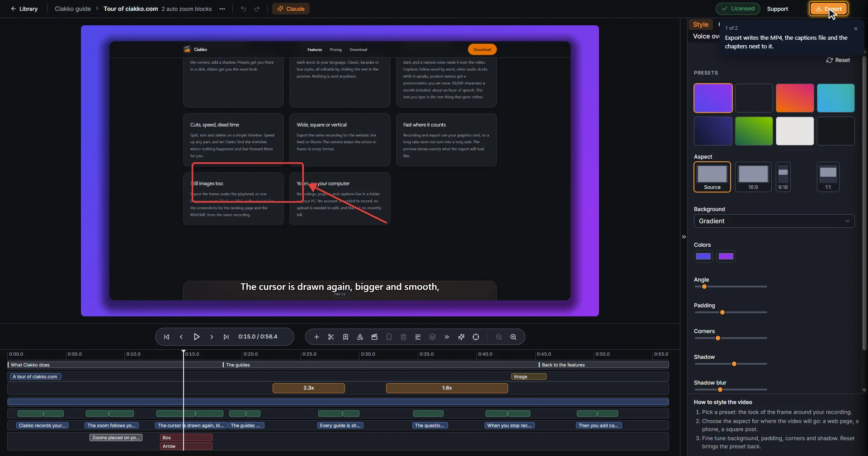The image size is (868, 456).
Task: Open the Claude assistant button
Action: point(291,9)
